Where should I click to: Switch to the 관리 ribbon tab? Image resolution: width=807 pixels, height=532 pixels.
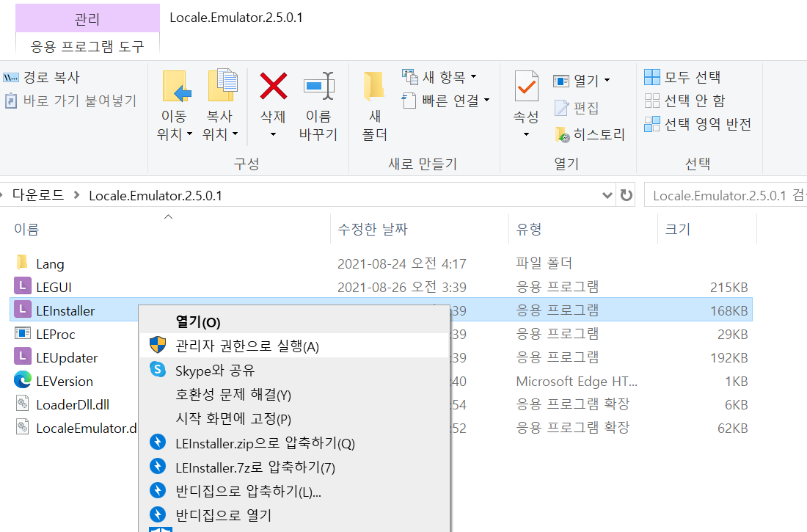87,19
